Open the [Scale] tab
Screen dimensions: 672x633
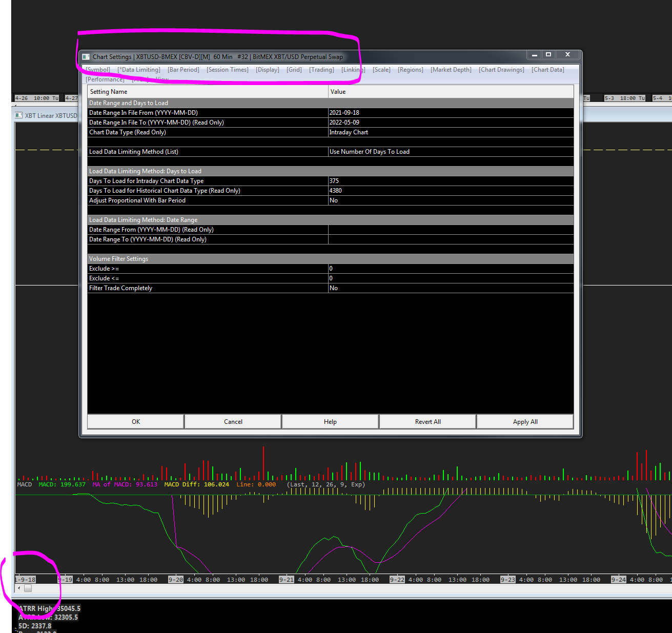click(x=381, y=70)
